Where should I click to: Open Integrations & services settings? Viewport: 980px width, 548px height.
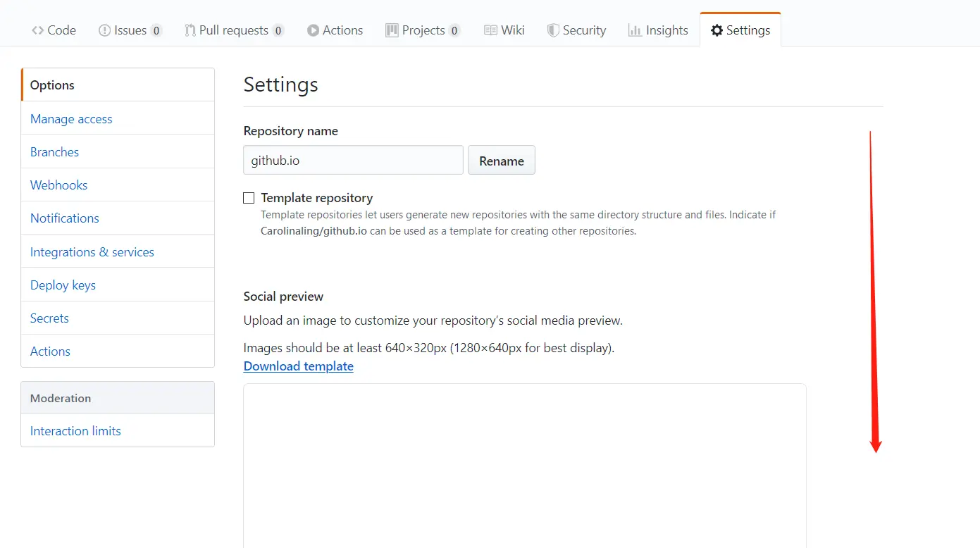click(118, 251)
